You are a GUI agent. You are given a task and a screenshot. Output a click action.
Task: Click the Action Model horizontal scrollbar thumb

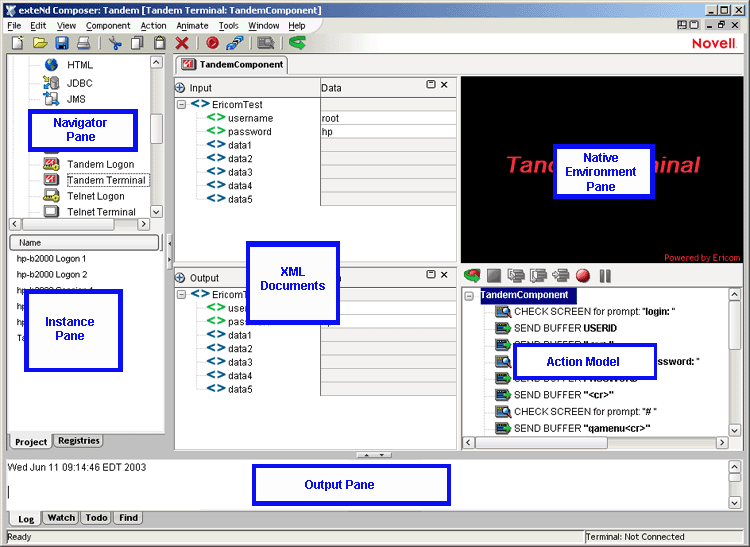click(541, 443)
